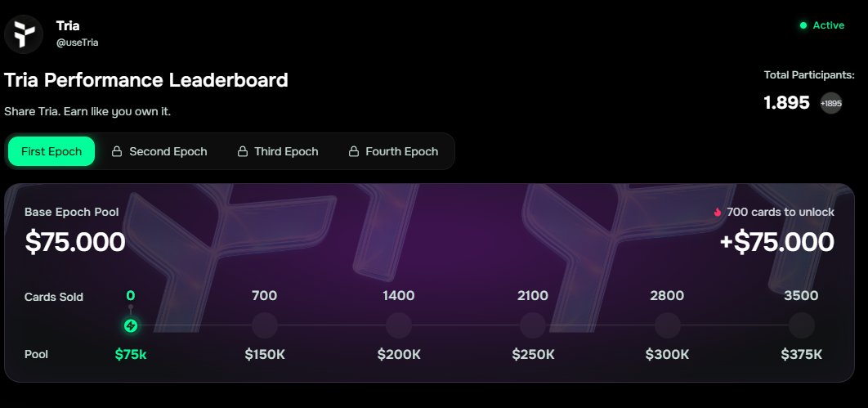The width and height of the screenshot is (868, 408).
Task: Click the +1895 participants badge
Action: [830, 103]
